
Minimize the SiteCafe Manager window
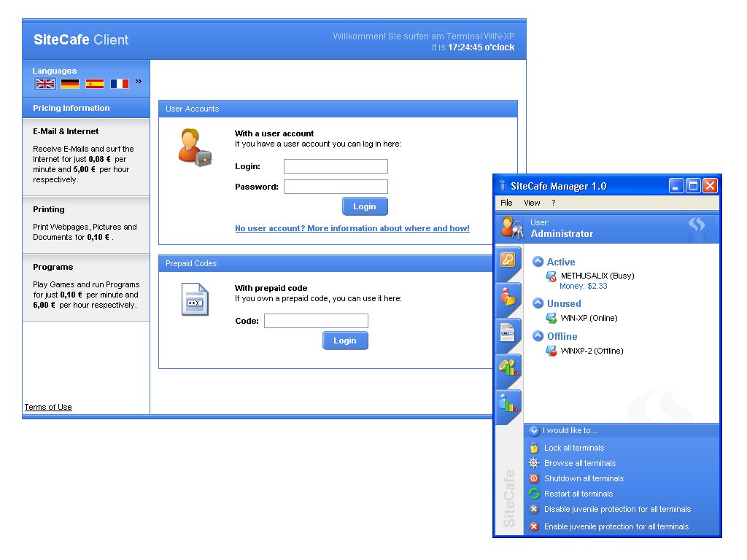coord(676,186)
